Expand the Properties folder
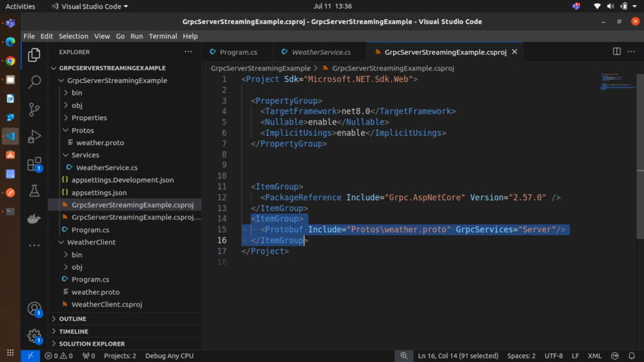This screenshot has height=362, width=644. pyautogui.click(x=89, y=118)
